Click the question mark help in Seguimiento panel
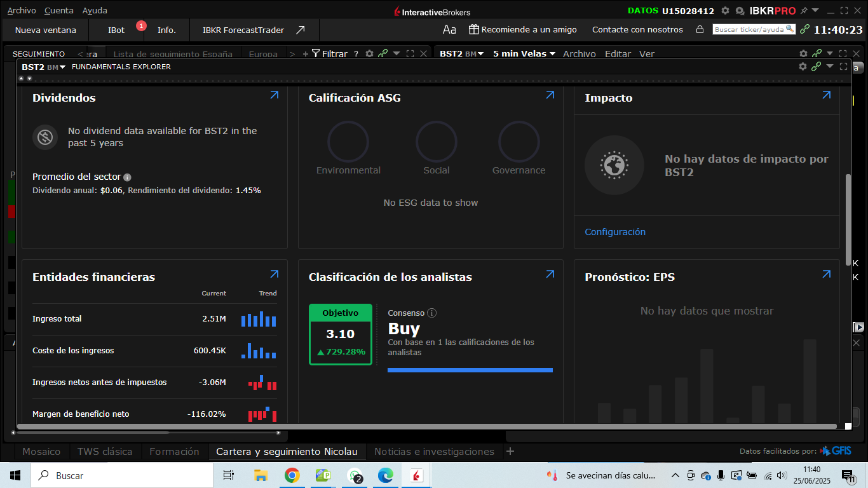868x488 pixels. (356, 54)
